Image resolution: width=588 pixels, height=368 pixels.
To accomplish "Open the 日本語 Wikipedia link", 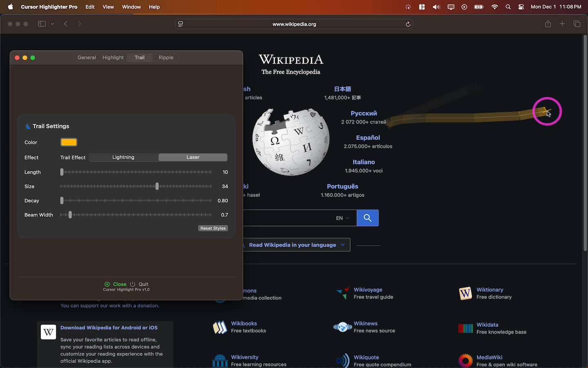I will (x=343, y=89).
